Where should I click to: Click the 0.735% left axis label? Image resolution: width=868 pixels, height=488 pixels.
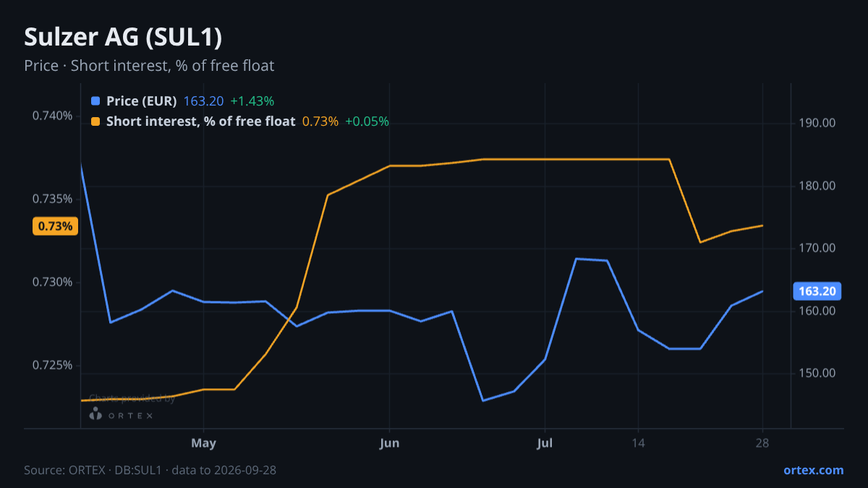53,199
